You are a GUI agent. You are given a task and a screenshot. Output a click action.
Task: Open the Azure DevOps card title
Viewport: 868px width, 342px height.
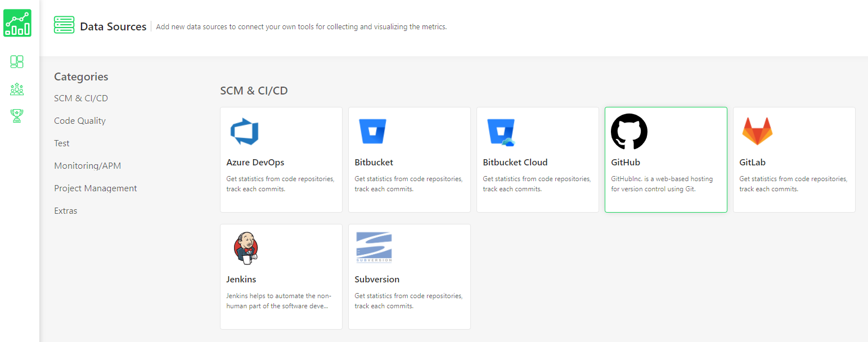[x=255, y=163]
